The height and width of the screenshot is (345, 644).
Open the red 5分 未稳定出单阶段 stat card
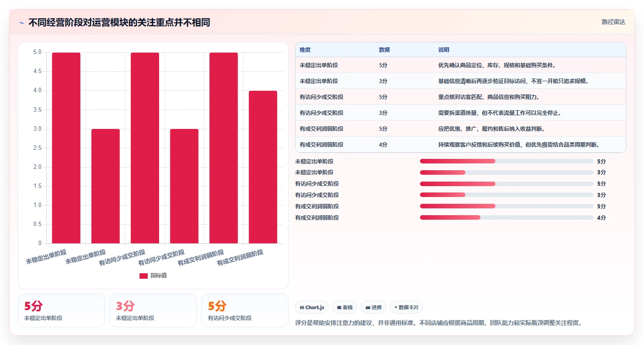[x=61, y=310]
